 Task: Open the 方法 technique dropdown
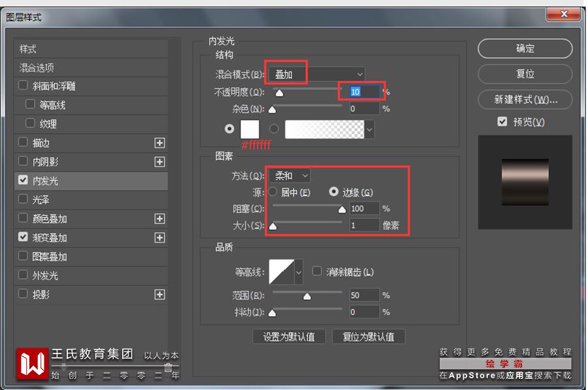coord(289,176)
